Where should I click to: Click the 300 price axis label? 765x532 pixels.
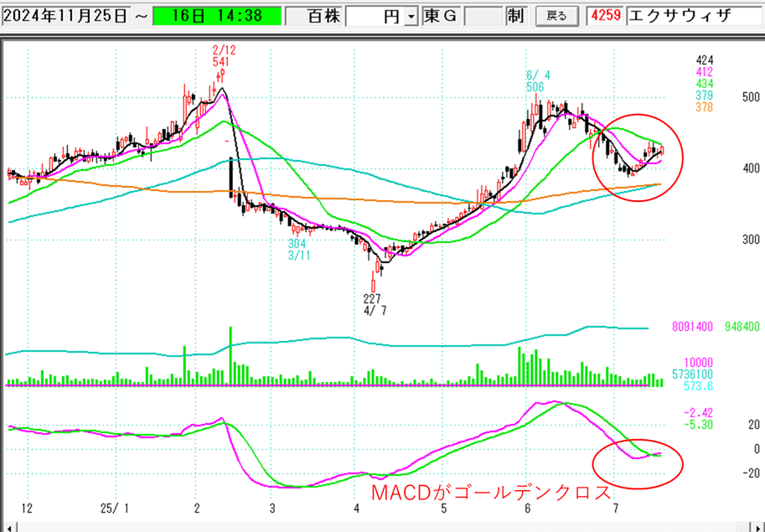(x=751, y=240)
